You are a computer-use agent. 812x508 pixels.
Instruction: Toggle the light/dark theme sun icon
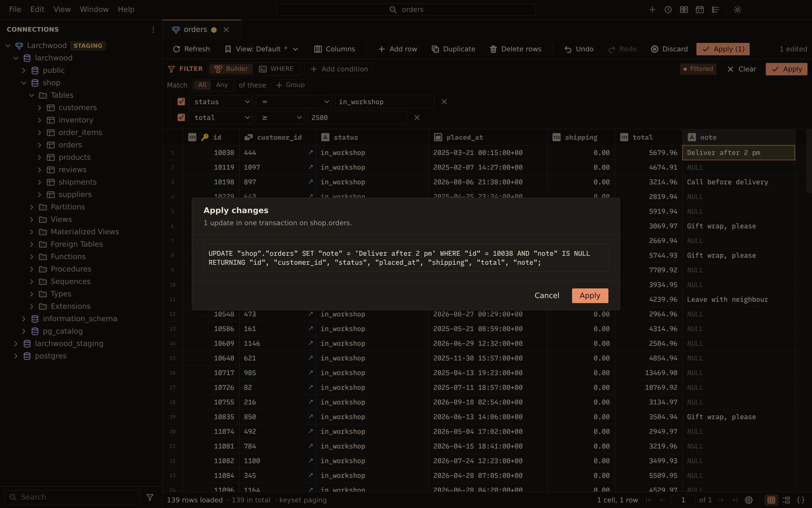pyautogui.click(x=738, y=9)
